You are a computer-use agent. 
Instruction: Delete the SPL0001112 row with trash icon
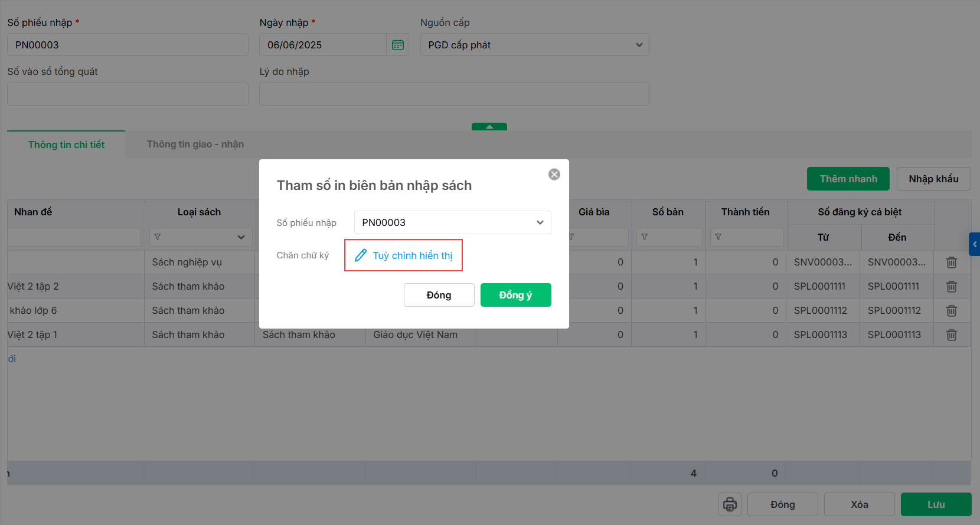point(951,311)
